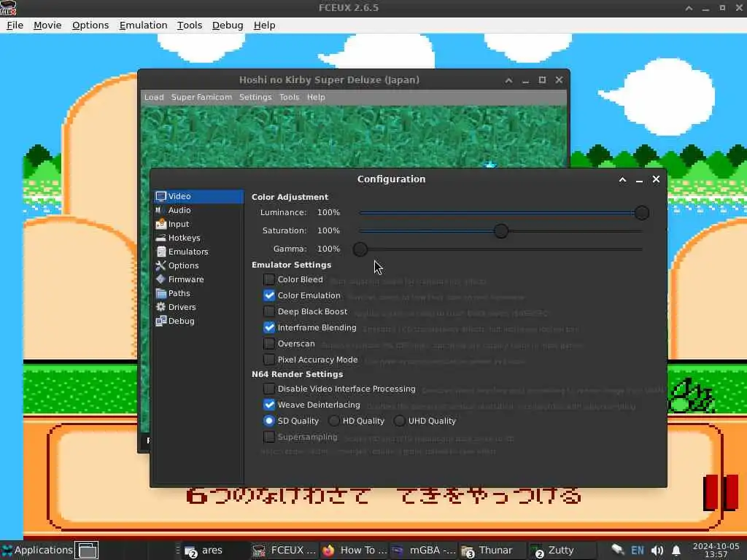Open the Audio speaker icon section
The height and width of the screenshot is (560, 747).
pos(159,210)
